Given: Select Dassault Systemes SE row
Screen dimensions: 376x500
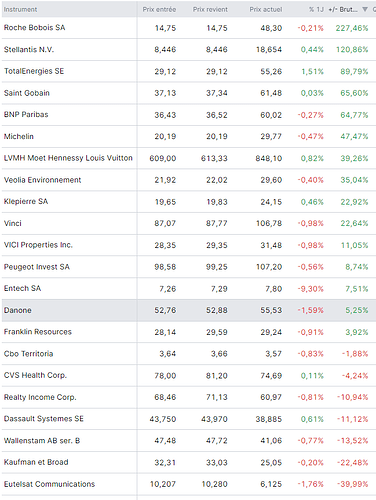Looking at the screenshot, I should 189,419.
